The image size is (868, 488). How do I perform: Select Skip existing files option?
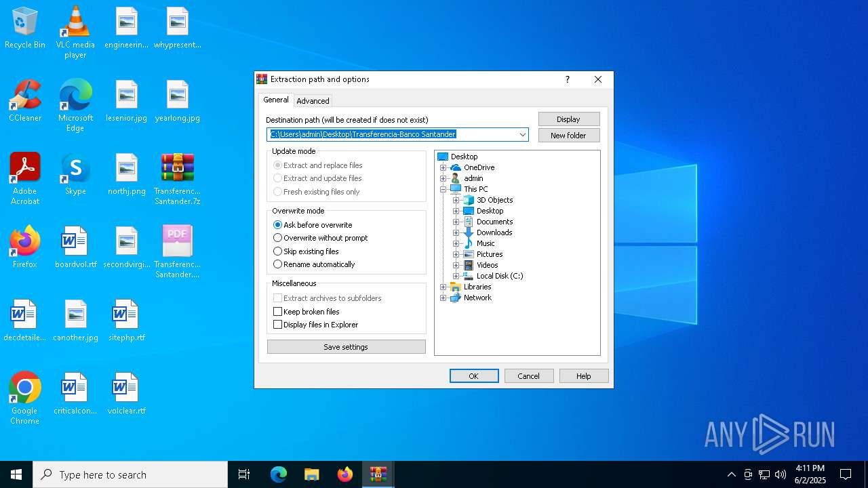click(x=306, y=251)
